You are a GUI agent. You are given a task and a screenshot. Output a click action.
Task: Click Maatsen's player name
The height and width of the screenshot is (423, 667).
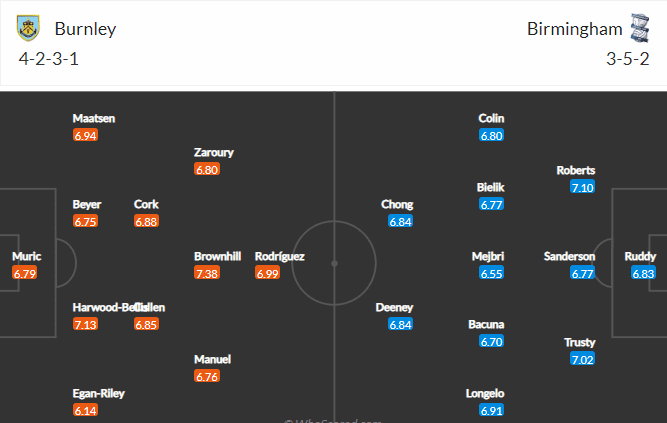pos(94,118)
